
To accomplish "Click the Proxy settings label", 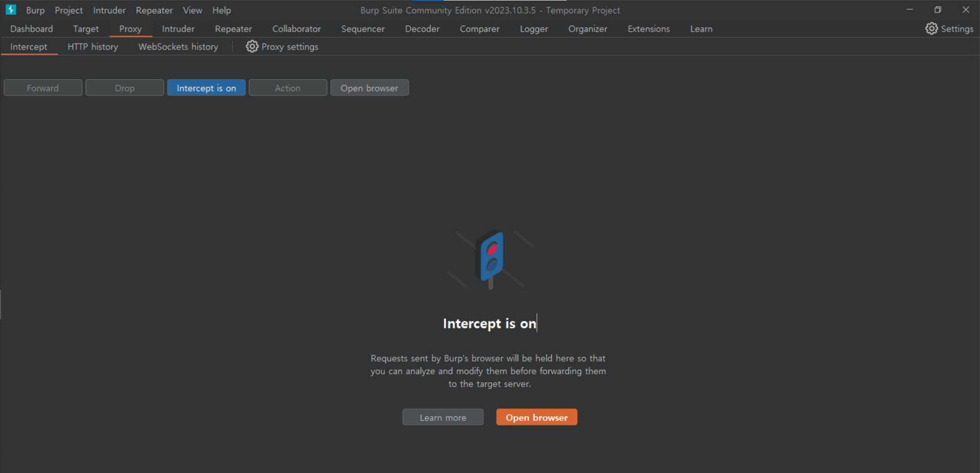I will pos(290,46).
